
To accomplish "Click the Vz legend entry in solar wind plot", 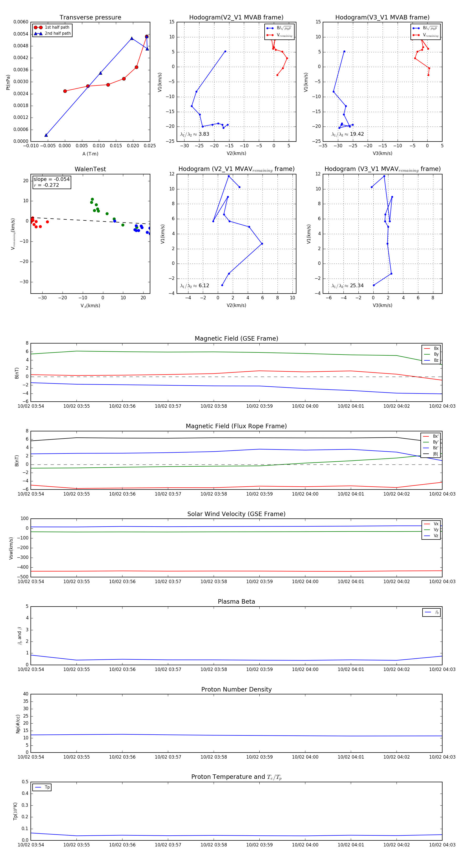I will [431, 536].
